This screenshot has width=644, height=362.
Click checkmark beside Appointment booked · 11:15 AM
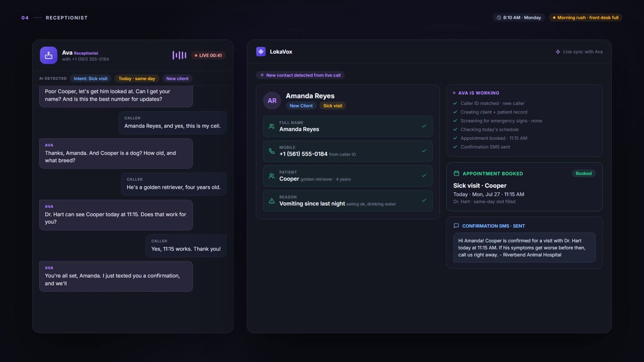coord(455,138)
